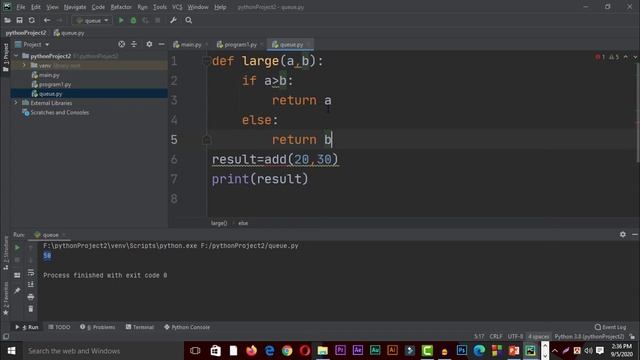
Task: Click the CRLF line separator status item
Action: (496, 336)
